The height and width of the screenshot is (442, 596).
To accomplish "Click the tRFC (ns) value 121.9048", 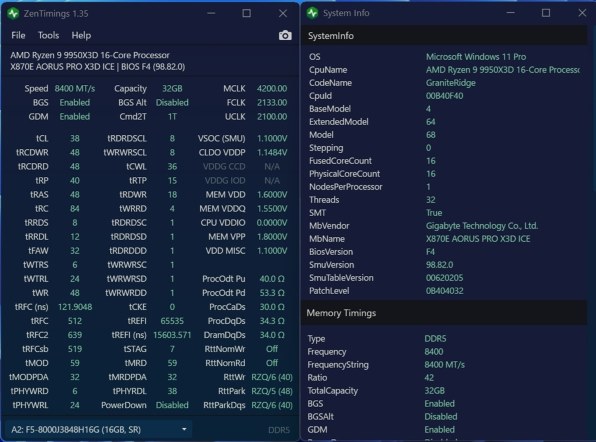I will coord(75,307).
